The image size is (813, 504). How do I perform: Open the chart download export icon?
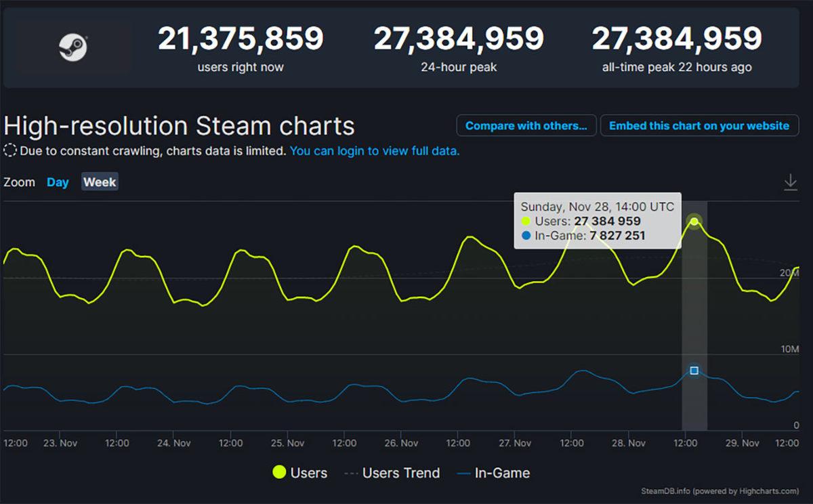[x=791, y=182]
